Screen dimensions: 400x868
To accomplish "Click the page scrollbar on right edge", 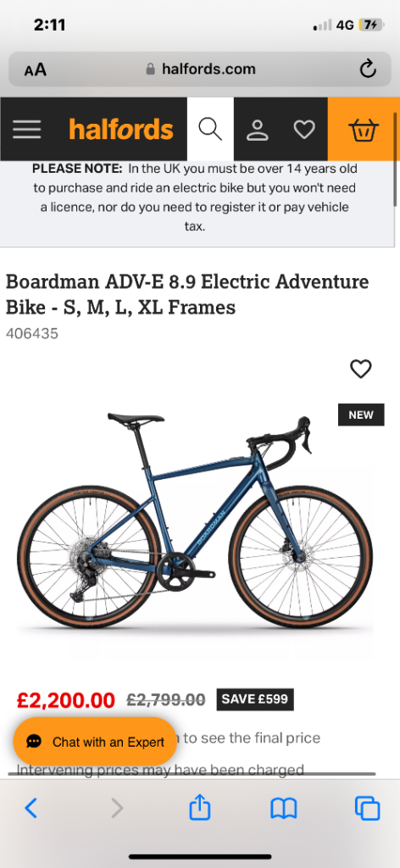I will (x=395, y=159).
